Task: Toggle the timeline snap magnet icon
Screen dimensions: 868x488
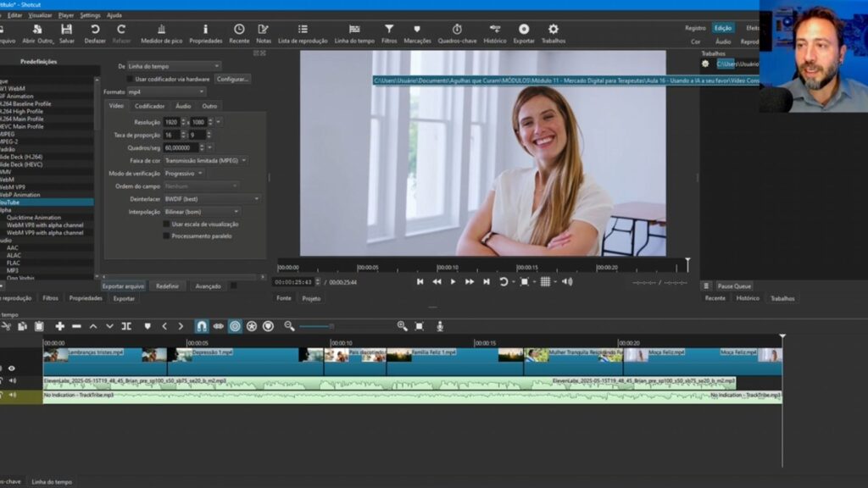Action: tap(202, 326)
